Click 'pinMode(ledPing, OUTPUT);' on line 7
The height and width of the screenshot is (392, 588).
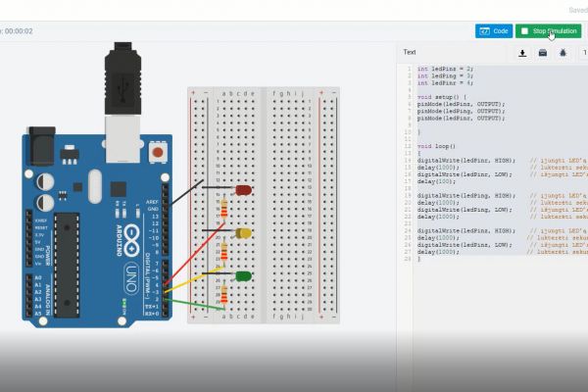(x=461, y=112)
